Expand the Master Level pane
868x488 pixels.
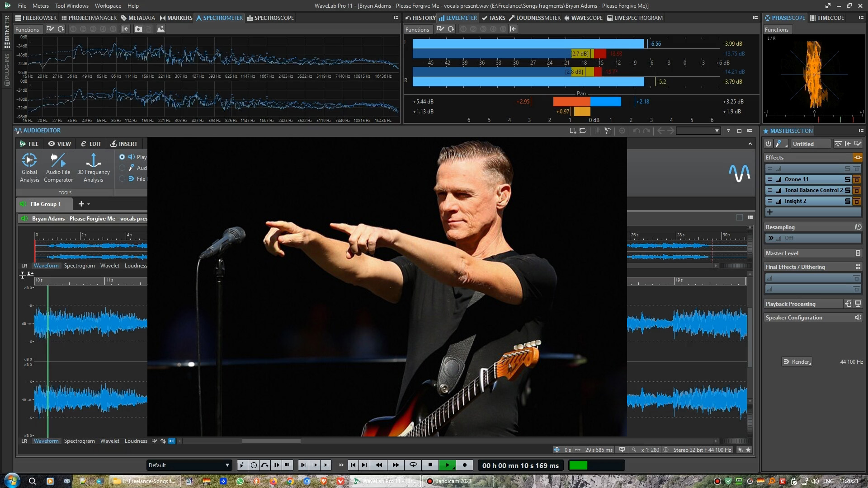coord(858,253)
